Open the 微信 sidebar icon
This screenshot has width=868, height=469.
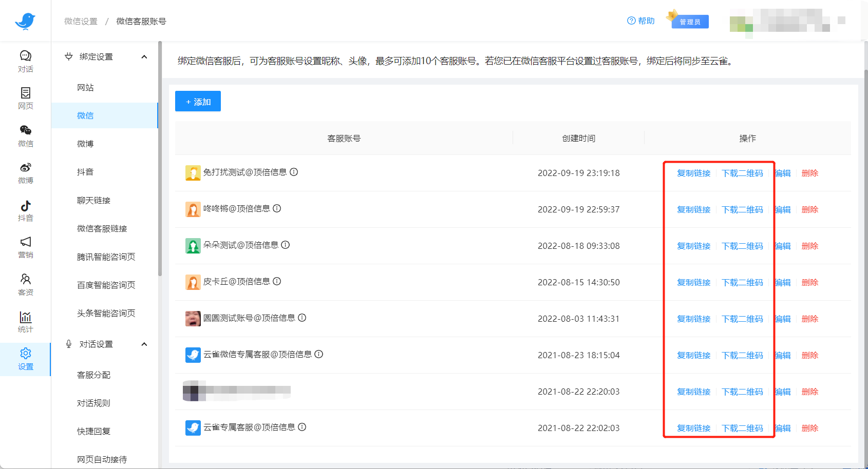pyautogui.click(x=25, y=135)
